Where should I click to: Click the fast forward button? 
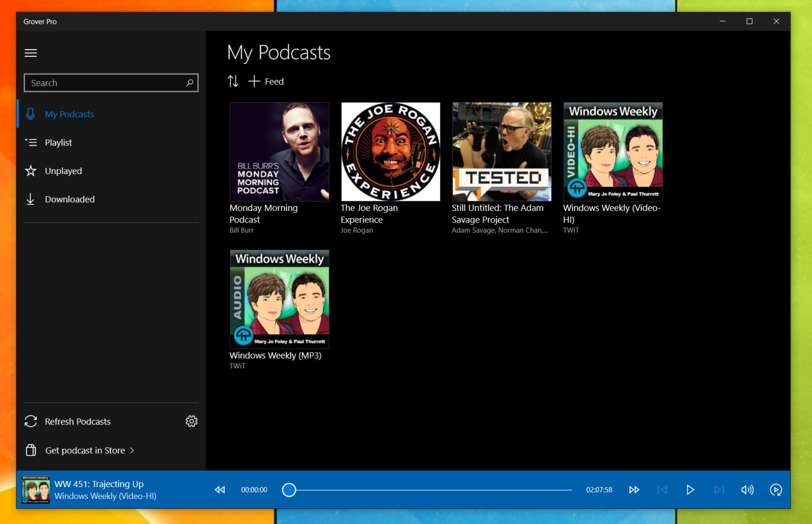tap(634, 490)
